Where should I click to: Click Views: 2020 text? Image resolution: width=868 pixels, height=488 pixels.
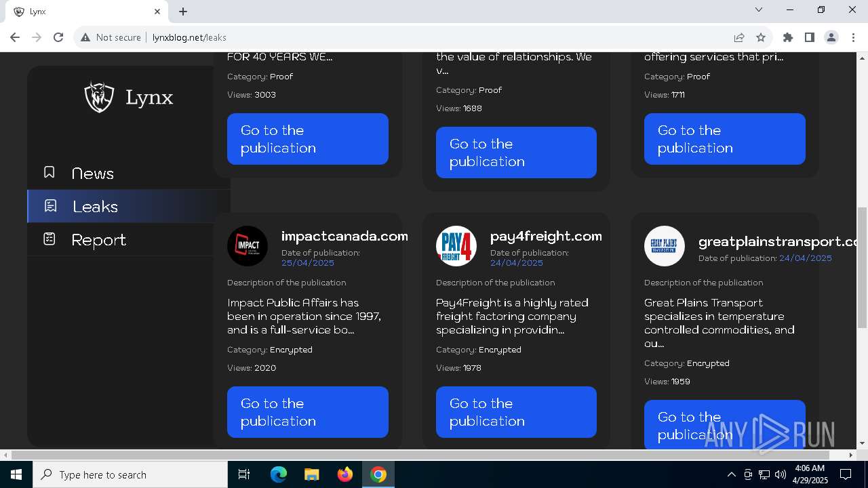coord(252,368)
